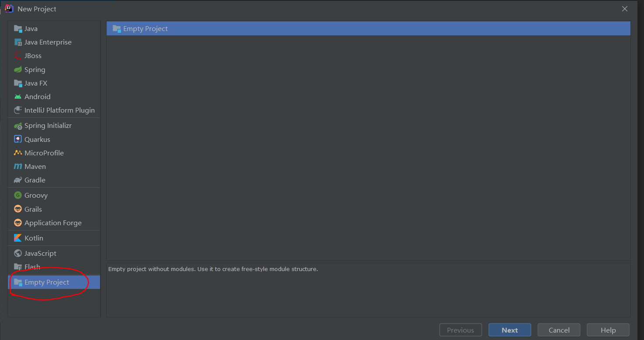Screen dimensions: 644x340
Task: Click the Kotlin K icon
Action: [18, 238]
